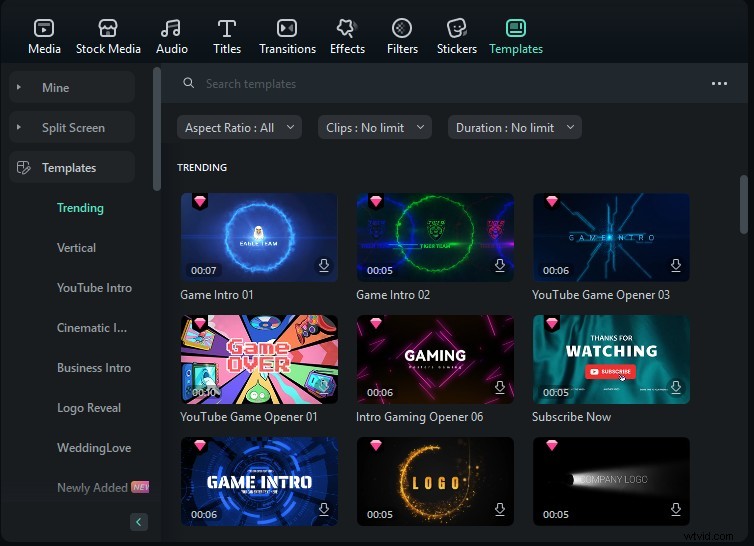
Task: Click download icon on Subscribe Now template
Action: [x=676, y=388]
